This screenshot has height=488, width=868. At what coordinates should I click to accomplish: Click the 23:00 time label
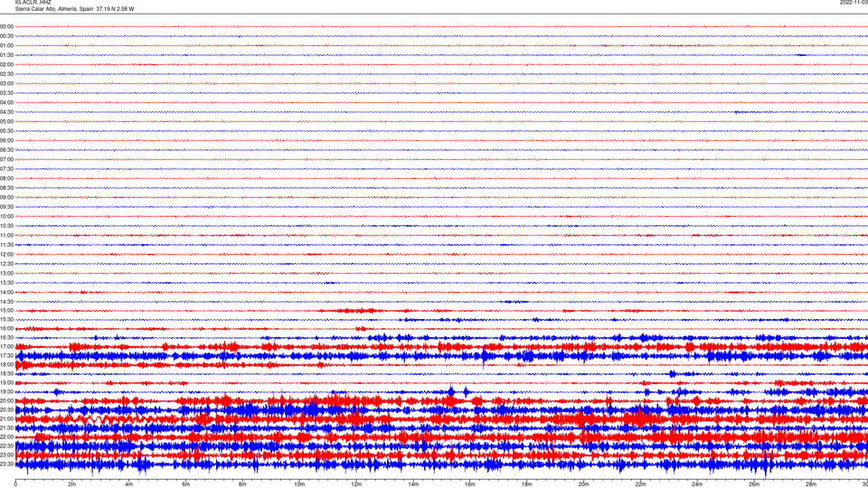point(6,455)
